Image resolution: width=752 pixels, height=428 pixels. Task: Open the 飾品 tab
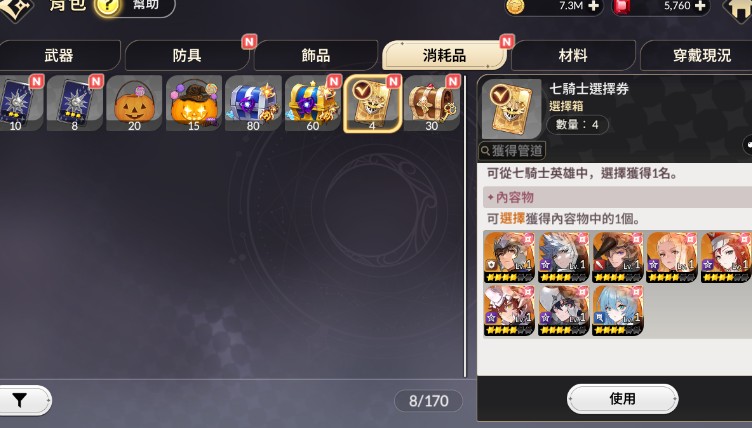pyautogui.click(x=316, y=56)
